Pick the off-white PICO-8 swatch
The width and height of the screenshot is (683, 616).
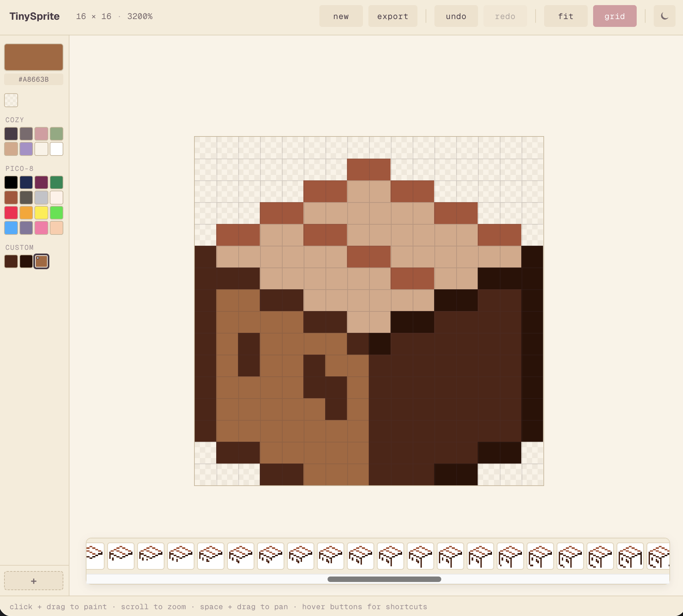[x=57, y=197]
